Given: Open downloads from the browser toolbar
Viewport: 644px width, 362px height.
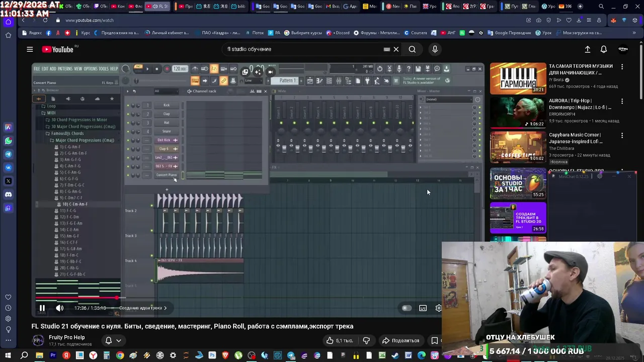Looking at the screenshot, I should 579,20.
